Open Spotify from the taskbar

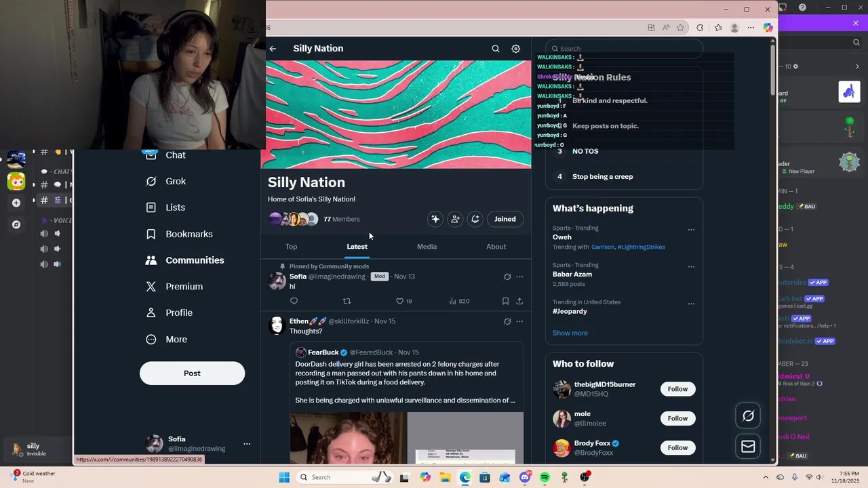[x=545, y=477]
